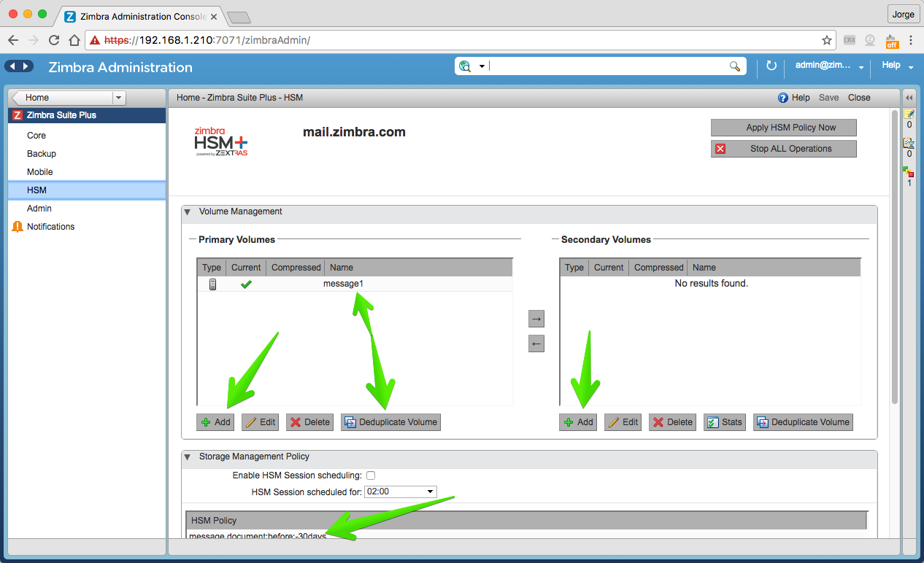Click the first task status icon on right panel
The image size is (924, 563).
[x=909, y=114]
